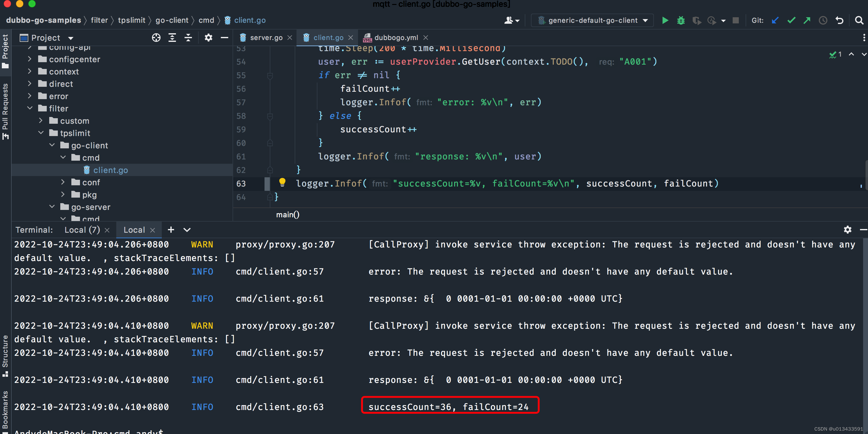Image resolution: width=868 pixels, height=434 pixels.
Task: Show Git history clock icon
Action: [823, 20]
